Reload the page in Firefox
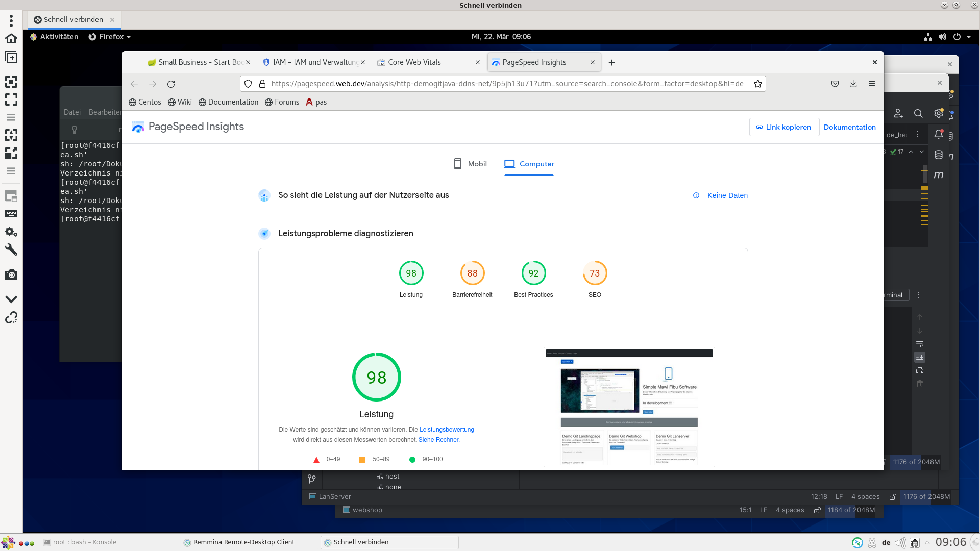Viewport: 980px width, 551px height. click(171, 84)
